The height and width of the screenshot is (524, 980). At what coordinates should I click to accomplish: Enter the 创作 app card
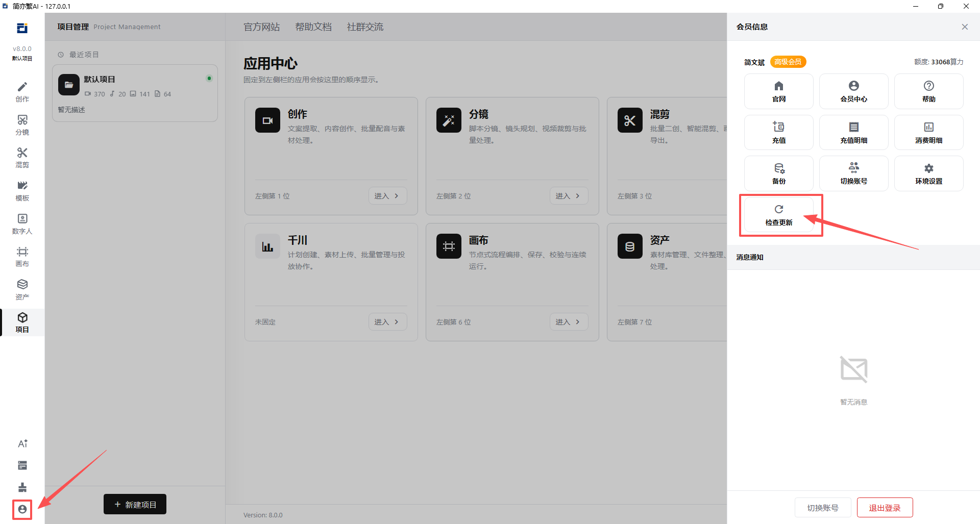click(x=387, y=196)
